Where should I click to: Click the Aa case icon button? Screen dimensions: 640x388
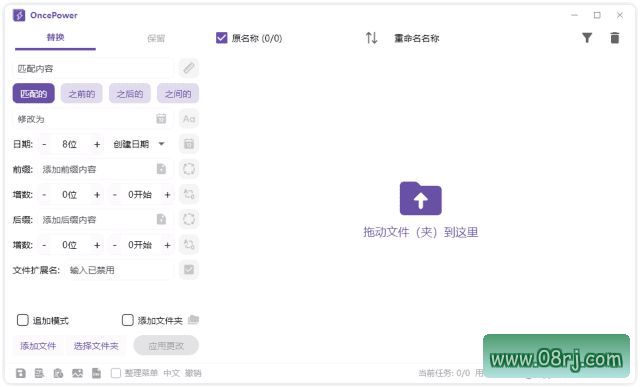[x=189, y=119]
